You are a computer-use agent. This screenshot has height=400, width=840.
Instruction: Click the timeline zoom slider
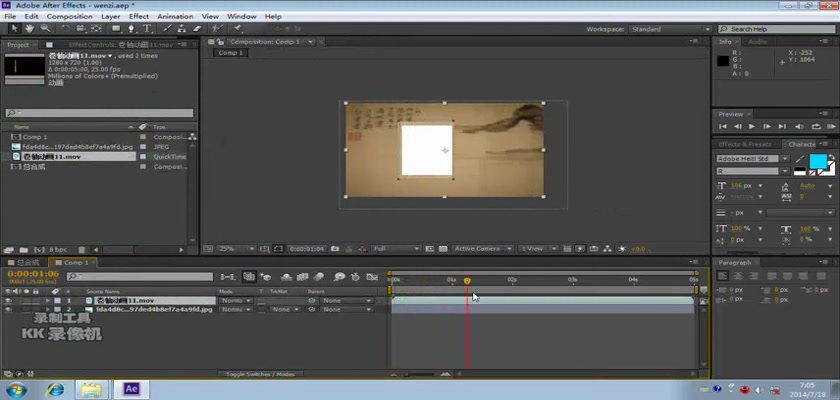coord(421,374)
